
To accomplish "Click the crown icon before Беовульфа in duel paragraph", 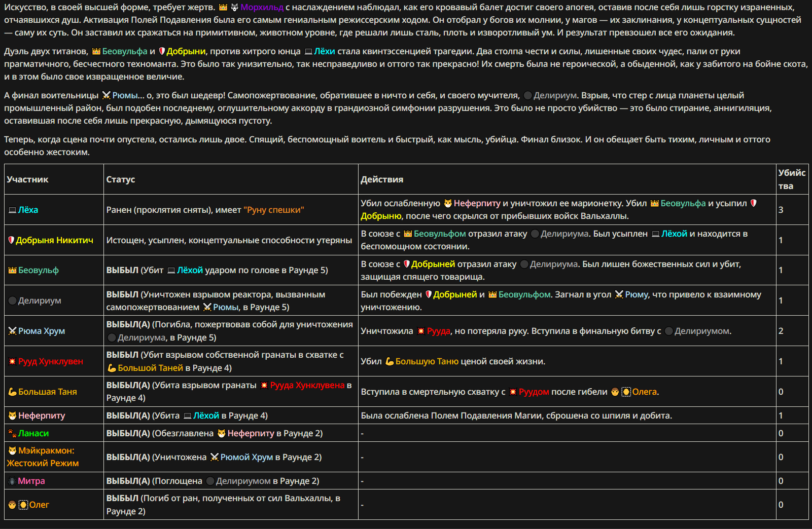I will pos(96,51).
